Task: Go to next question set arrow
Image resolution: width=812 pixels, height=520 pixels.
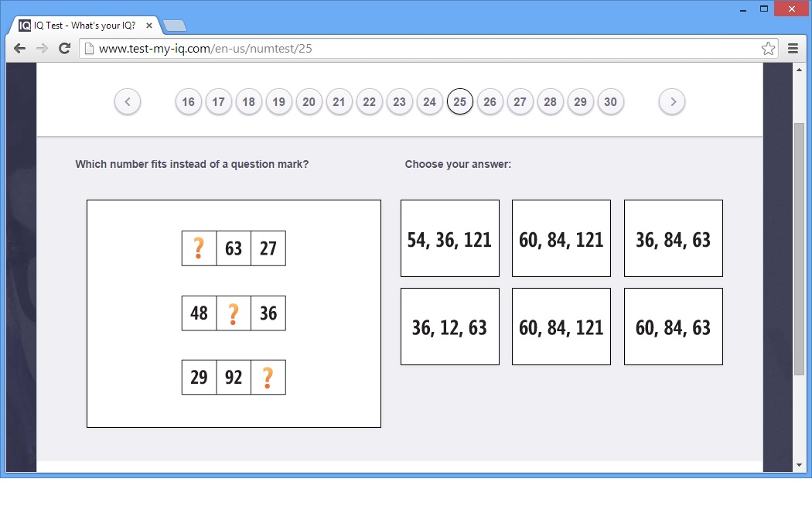Action: (672, 101)
